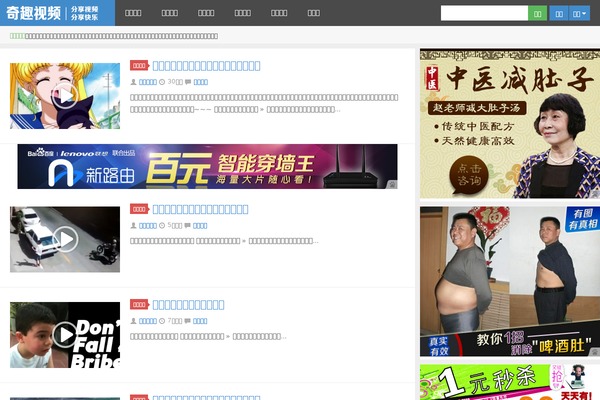Click the comment bubble icon in Sailor Moon row
Image resolution: width=600 pixels, height=400 pixels.
click(188, 82)
